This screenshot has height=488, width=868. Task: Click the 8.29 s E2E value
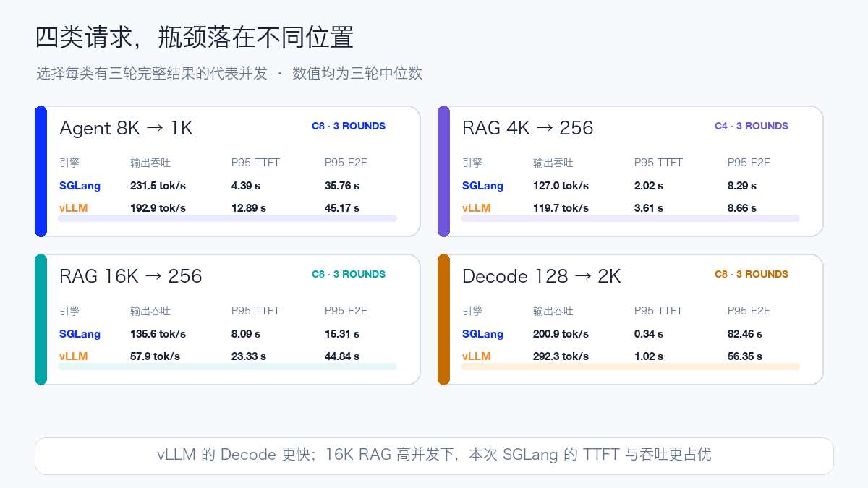742,186
